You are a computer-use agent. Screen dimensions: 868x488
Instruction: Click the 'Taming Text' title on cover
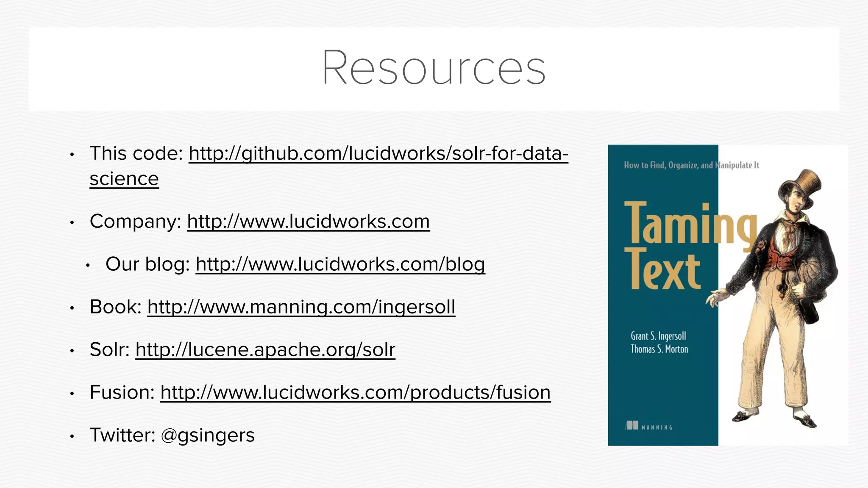pos(690,246)
